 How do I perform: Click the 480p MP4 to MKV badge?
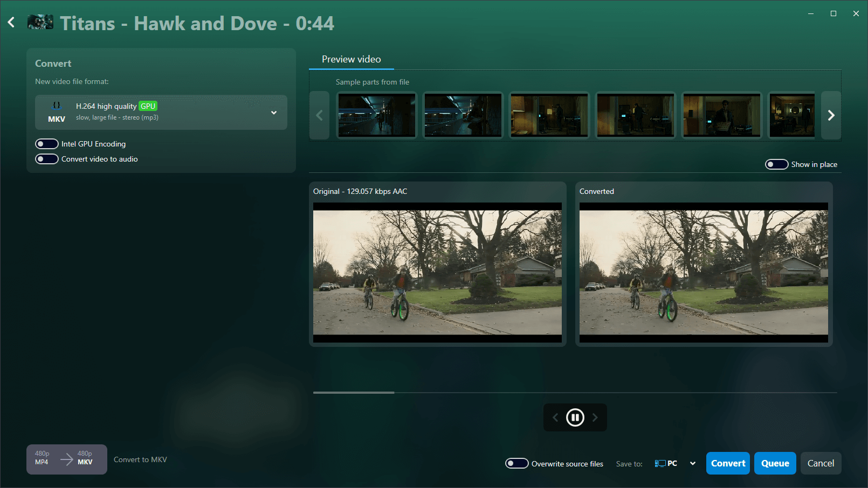66,459
